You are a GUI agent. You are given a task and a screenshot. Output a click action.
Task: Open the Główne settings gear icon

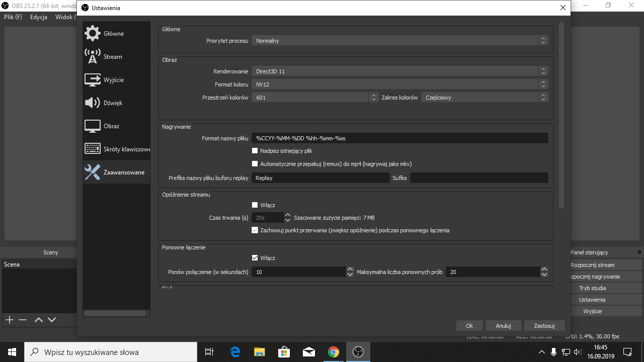(93, 34)
